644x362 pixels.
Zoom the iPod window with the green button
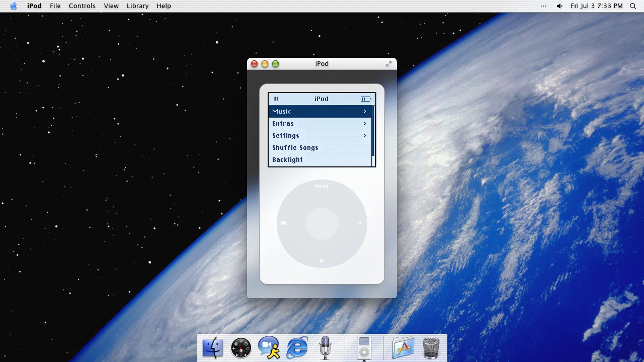click(x=275, y=64)
